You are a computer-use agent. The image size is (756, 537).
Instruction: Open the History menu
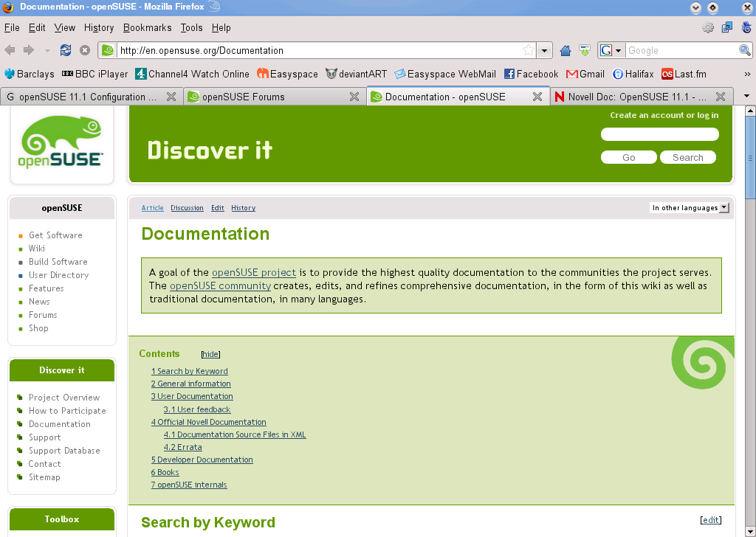pyautogui.click(x=99, y=28)
